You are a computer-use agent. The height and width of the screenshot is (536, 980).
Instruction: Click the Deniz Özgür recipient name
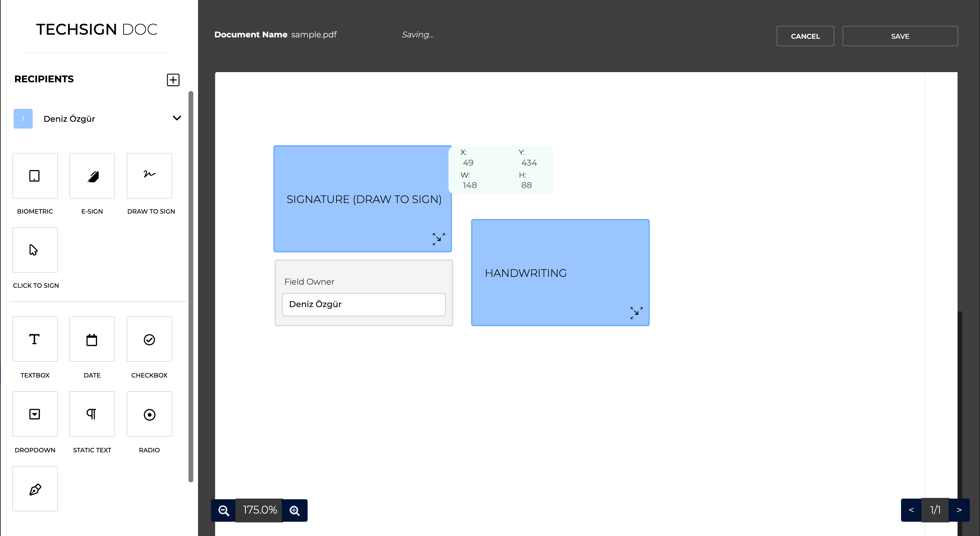tap(69, 119)
